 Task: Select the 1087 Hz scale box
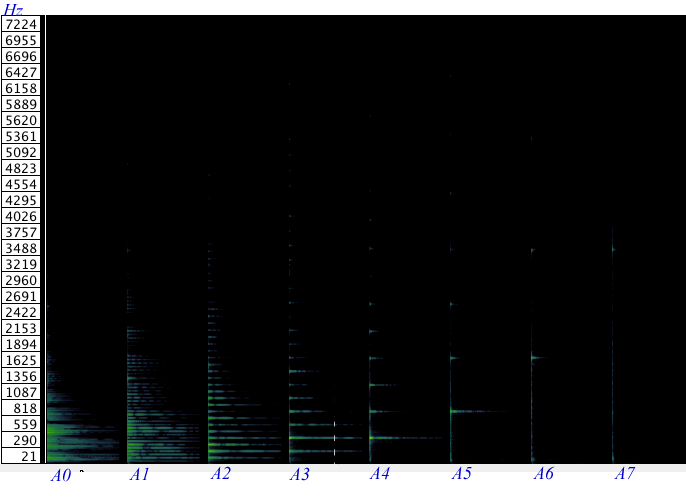pyautogui.click(x=21, y=392)
